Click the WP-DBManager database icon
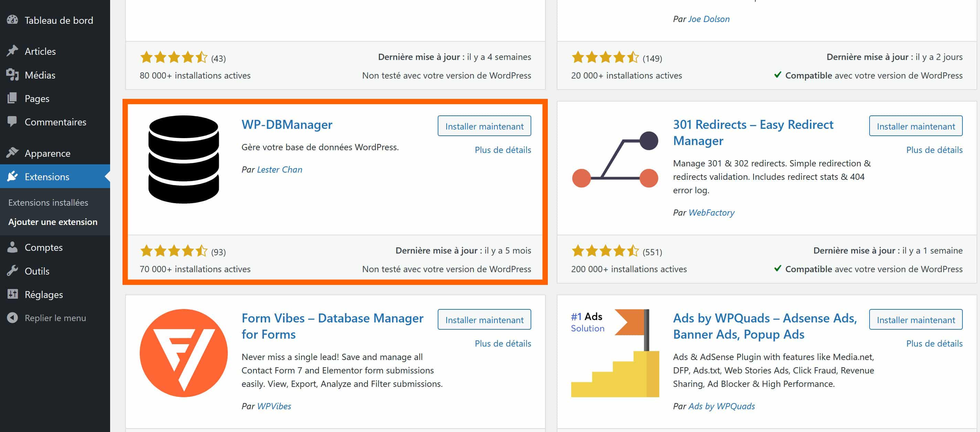The image size is (980, 432). (183, 159)
